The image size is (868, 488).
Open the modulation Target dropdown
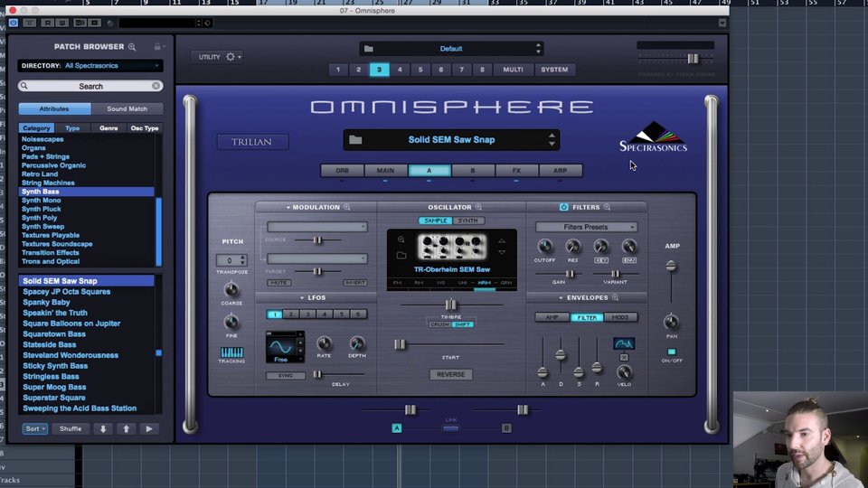click(317, 258)
